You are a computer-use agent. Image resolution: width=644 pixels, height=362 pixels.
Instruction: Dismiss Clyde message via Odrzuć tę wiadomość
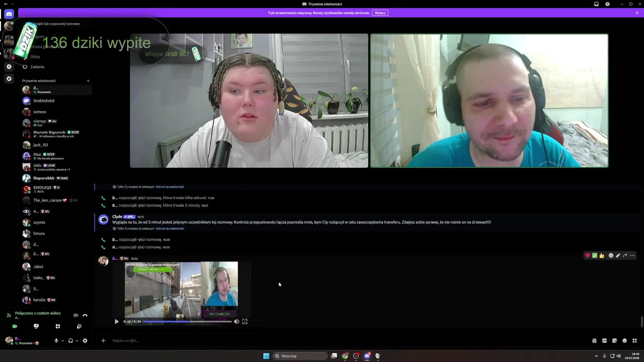tap(170, 228)
